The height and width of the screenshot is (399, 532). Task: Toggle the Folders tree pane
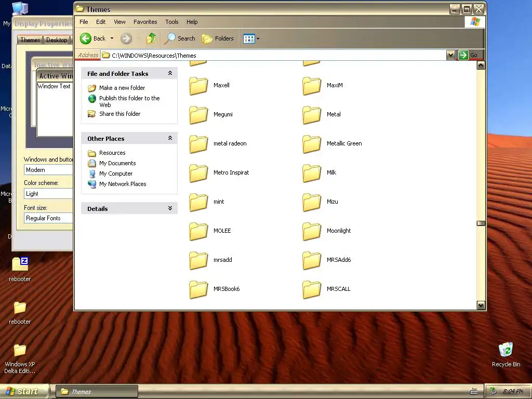(x=218, y=38)
